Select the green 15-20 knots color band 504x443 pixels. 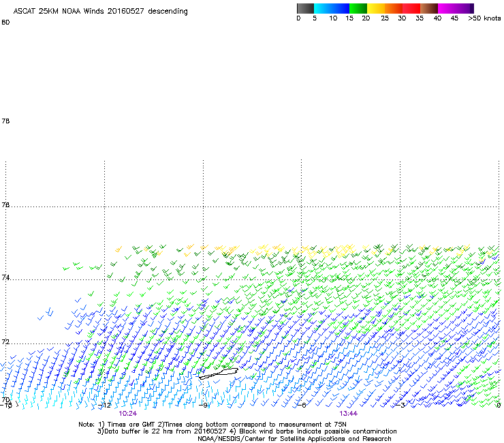(x=358, y=8)
